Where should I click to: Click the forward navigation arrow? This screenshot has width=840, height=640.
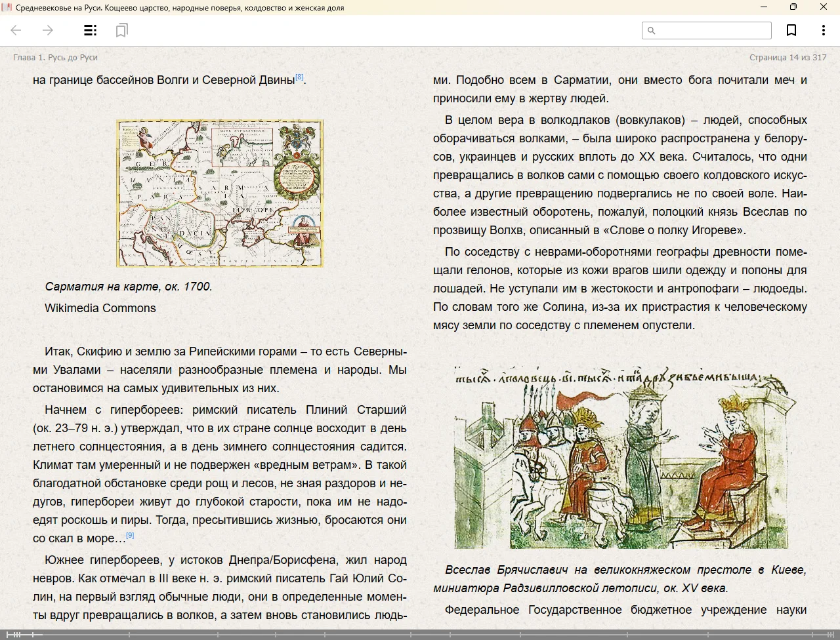click(47, 30)
